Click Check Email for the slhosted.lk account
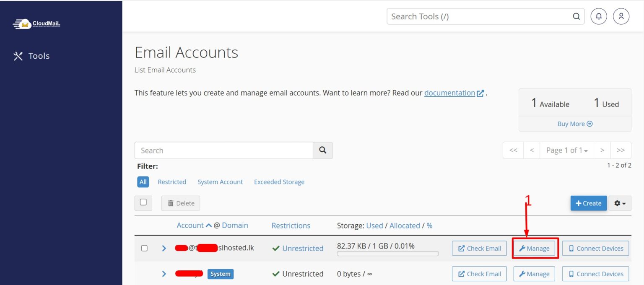 click(x=479, y=248)
